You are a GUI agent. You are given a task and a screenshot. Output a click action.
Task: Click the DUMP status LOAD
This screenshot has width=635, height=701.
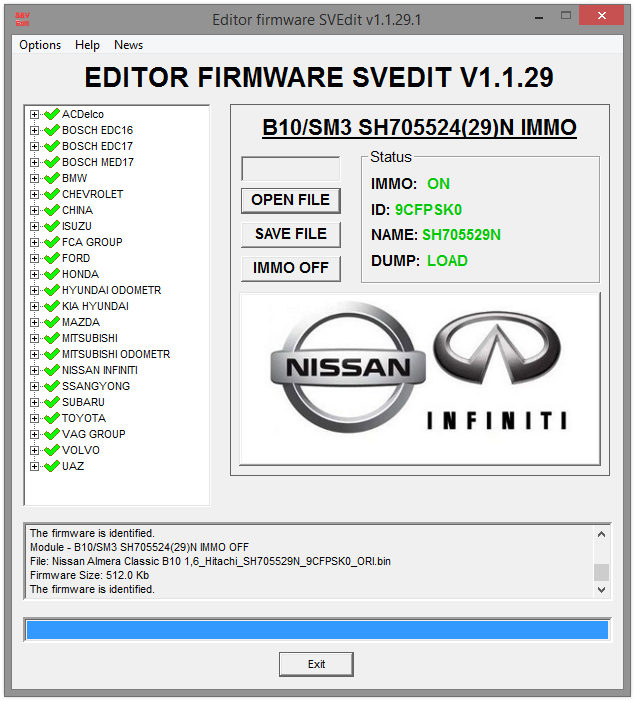pyautogui.click(x=447, y=261)
